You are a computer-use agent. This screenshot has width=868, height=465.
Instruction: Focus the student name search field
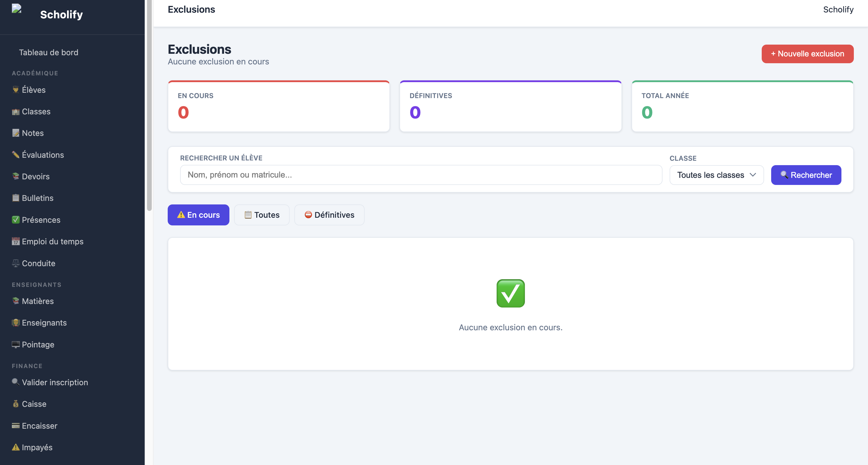tap(421, 175)
